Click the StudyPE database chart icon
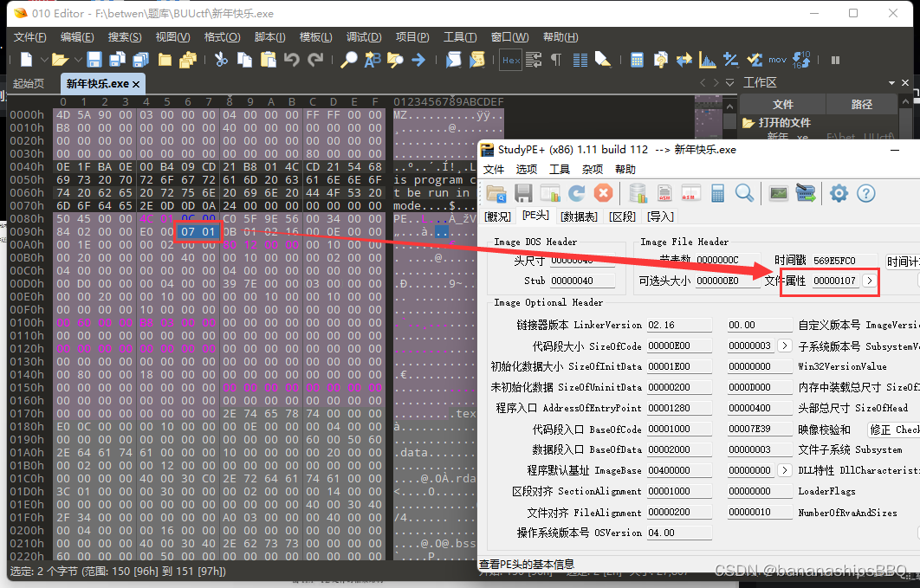The image size is (920, 588). (638, 193)
